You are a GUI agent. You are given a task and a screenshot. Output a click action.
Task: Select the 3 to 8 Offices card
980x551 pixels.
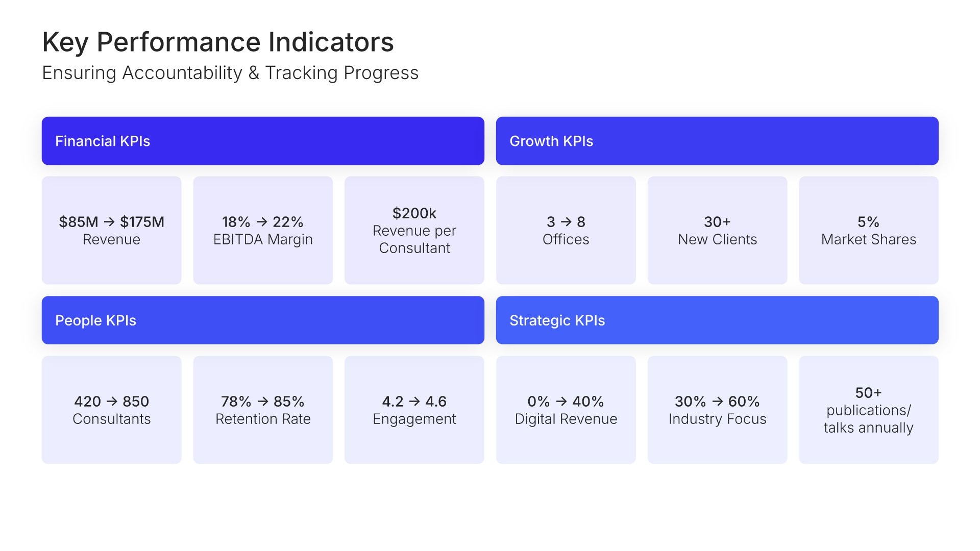tap(566, 231)
